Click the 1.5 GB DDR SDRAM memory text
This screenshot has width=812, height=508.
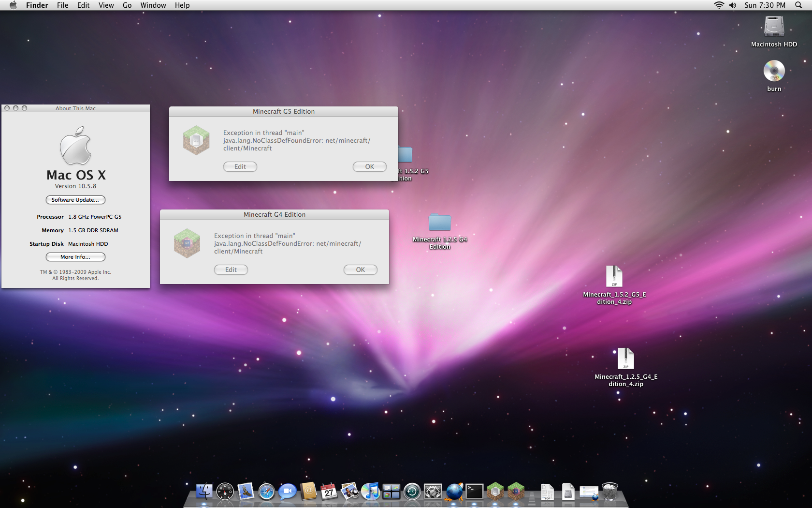click(x=93, y=230)
